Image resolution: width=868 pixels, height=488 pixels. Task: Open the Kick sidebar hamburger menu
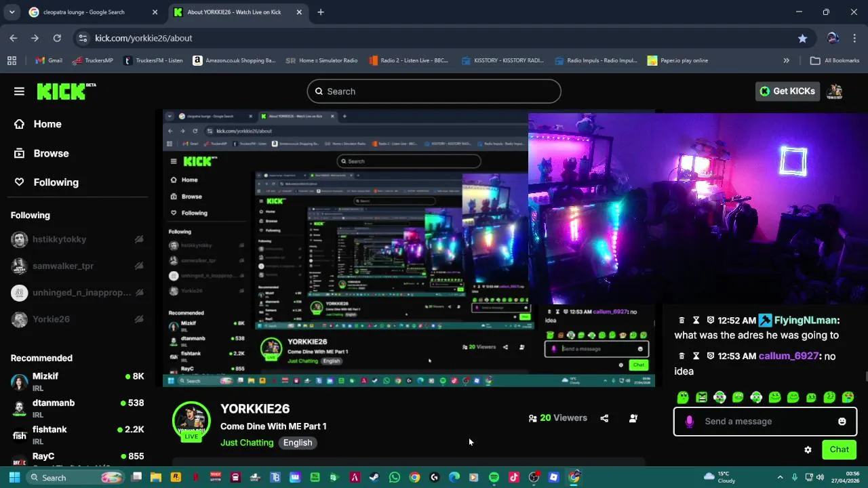(x=19, y=91)
